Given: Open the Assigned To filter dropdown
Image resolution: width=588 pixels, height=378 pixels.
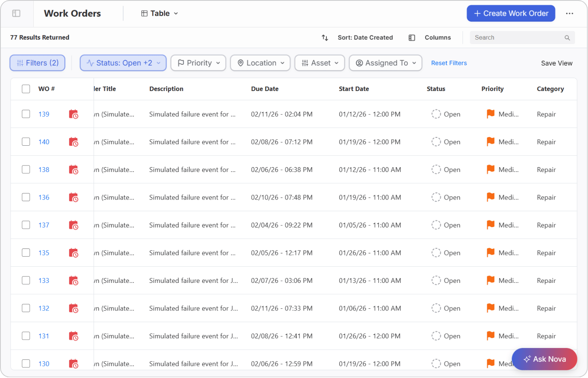Looking at the screenshot, I should [386, 63].
